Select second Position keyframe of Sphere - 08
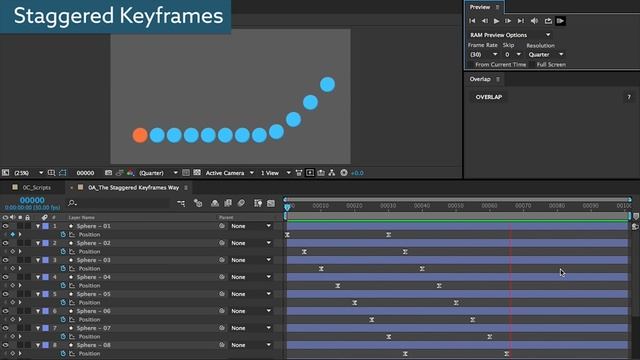Image resolution: width=640 pixels, height=360 pixels. coord(507,354)
